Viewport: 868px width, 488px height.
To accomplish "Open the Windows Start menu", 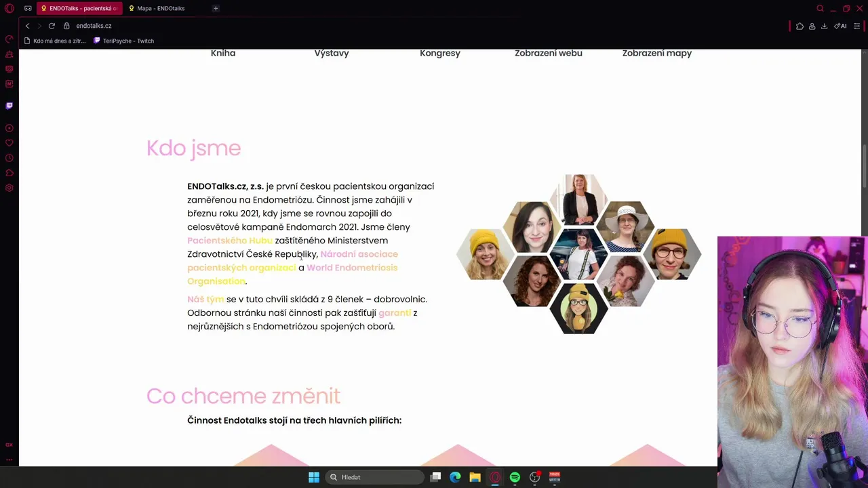I will 314,477.
